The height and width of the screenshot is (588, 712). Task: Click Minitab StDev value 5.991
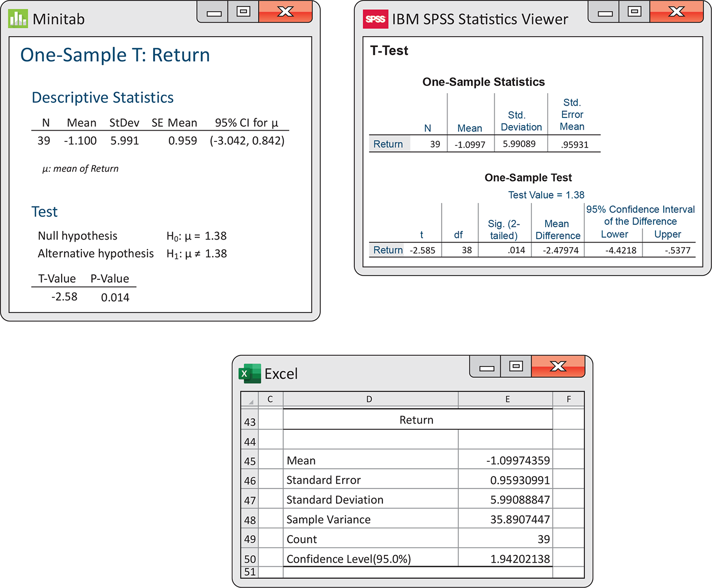(125, 140)
